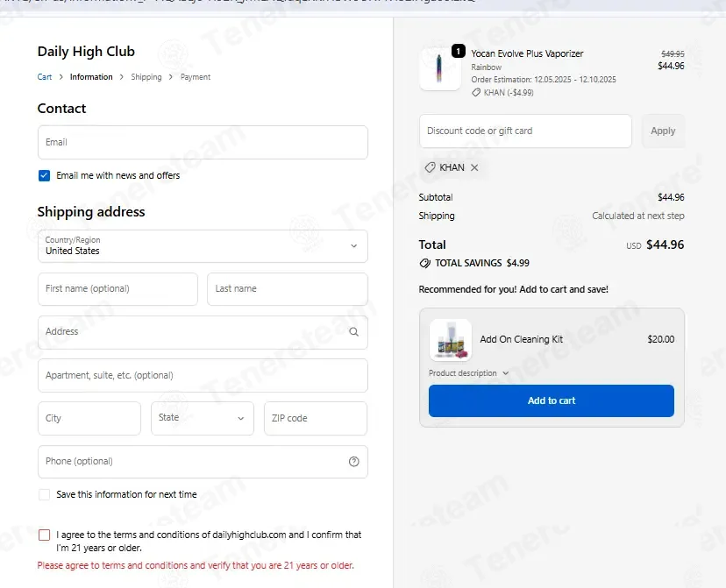Image resolution: width=726 pixels, height=588 pixels.
Task: Select the Shipping breadcrumb step
Action: [x=146, y=77]
